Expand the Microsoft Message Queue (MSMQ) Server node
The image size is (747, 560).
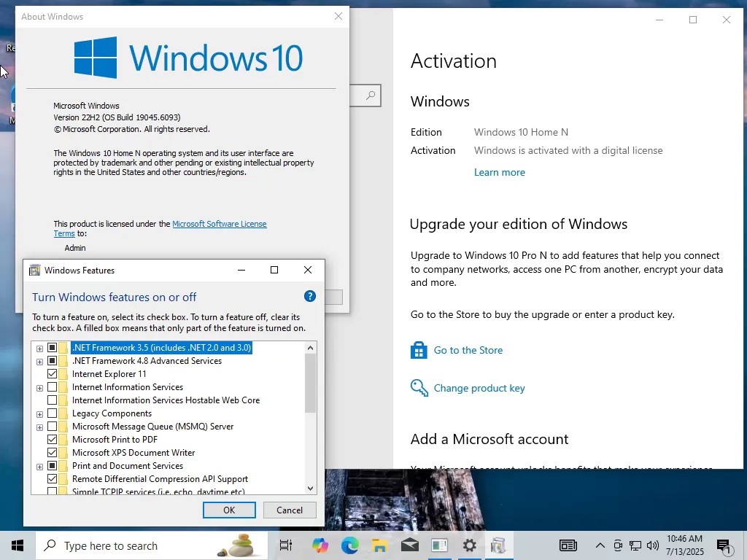[x=39, y=427]
